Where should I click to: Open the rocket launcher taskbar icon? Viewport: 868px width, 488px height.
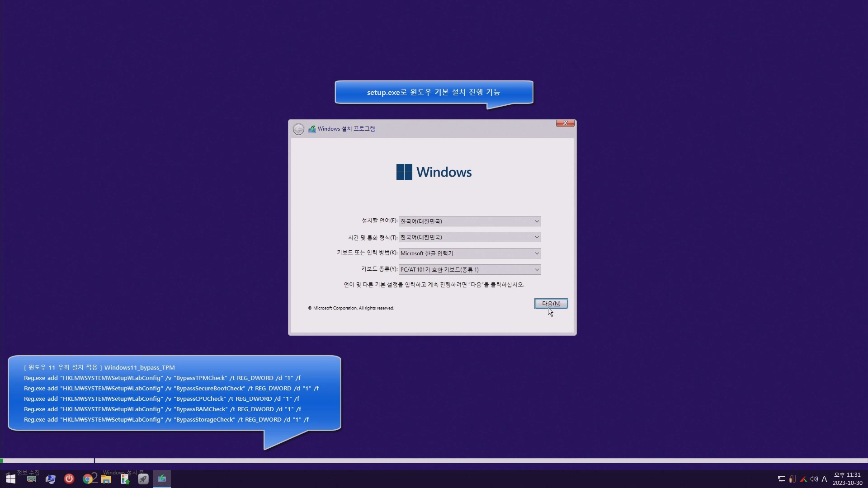point(143,479)
